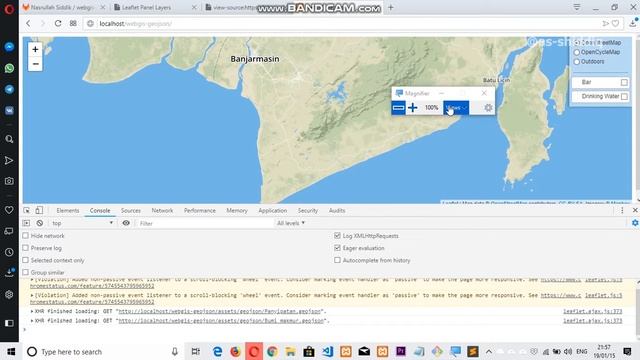Expand last Violation console message
Viewport: 640px width, 360px height.
[x=32, y=295]
